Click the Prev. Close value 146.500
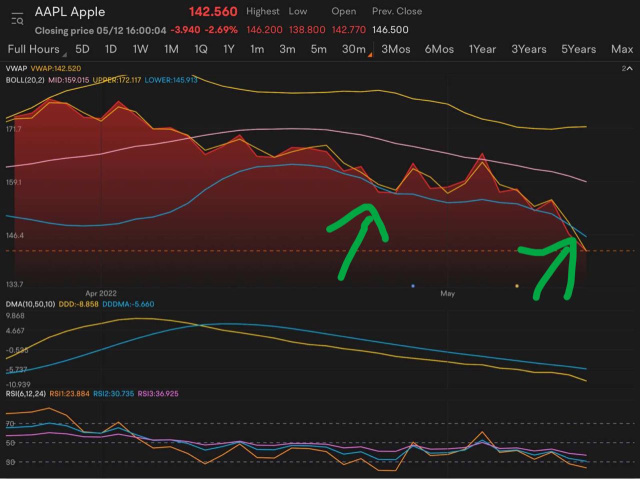Image resolution: width=640 pixels, height=479 pixels. click(x=390, y=30)
